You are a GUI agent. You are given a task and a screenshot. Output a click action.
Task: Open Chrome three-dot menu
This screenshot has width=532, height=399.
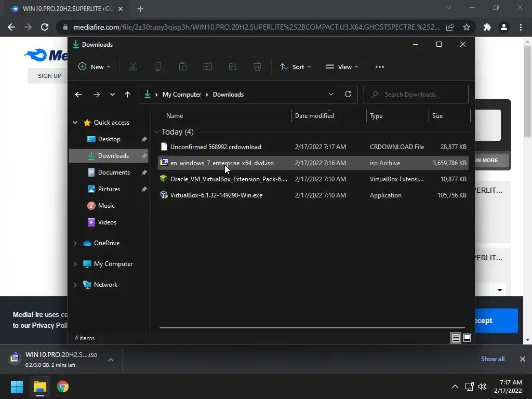click(521, 27)
